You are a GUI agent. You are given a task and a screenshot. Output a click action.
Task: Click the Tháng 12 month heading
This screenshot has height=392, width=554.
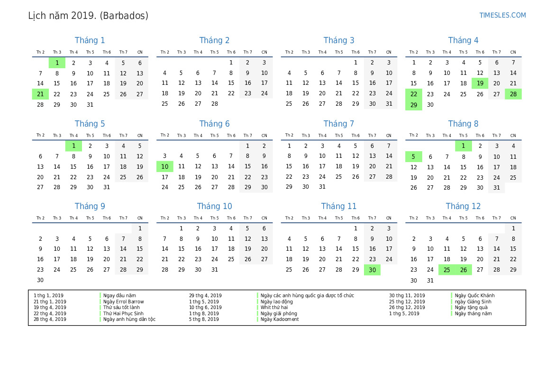click(x=463, y=206)
